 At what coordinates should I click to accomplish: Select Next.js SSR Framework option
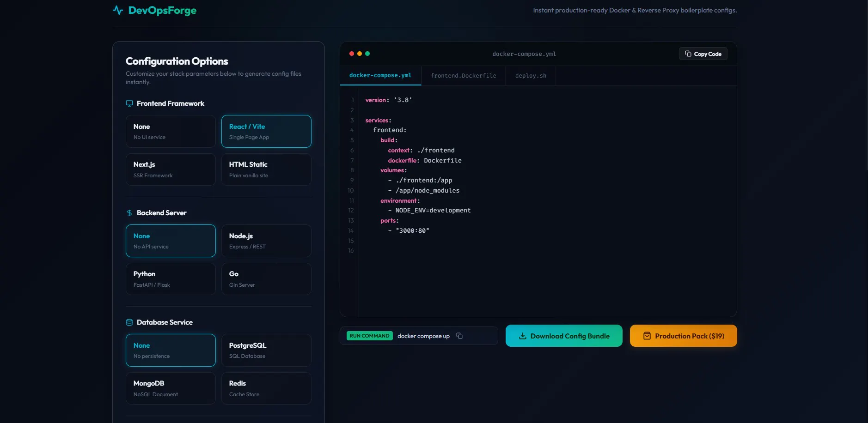tap(171, 169)
